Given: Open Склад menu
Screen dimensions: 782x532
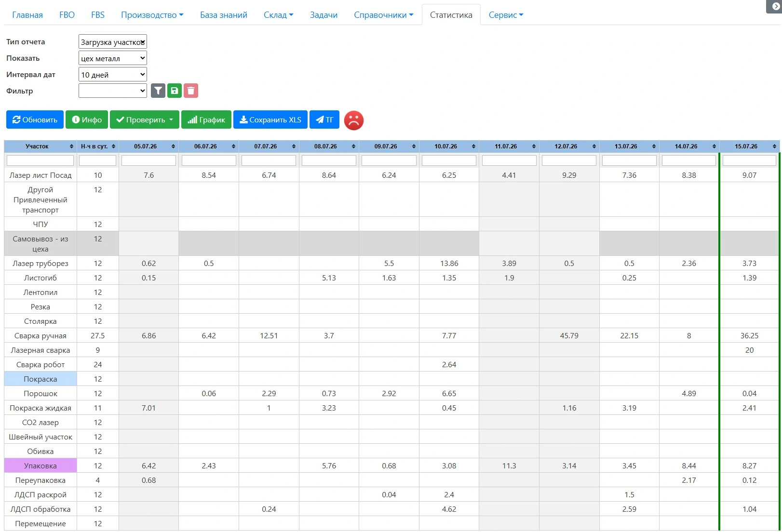Looking at the screenshot, I should [278, 15].
